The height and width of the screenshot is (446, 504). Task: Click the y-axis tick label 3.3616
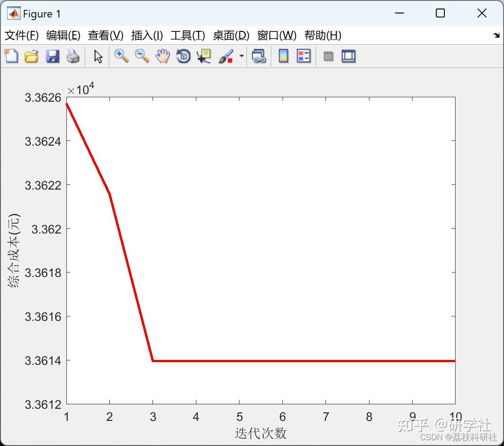tap(43, 317)
